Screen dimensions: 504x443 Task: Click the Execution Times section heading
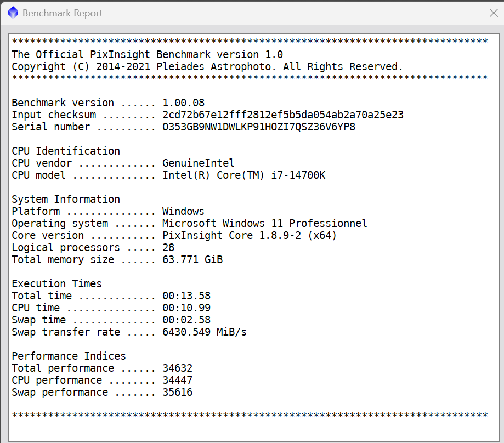(x=57, y=283)
